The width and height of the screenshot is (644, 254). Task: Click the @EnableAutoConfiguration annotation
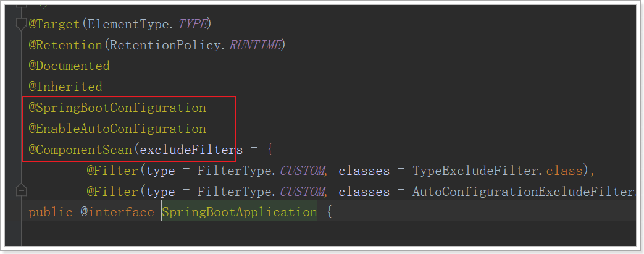click(x=117, y=129)
